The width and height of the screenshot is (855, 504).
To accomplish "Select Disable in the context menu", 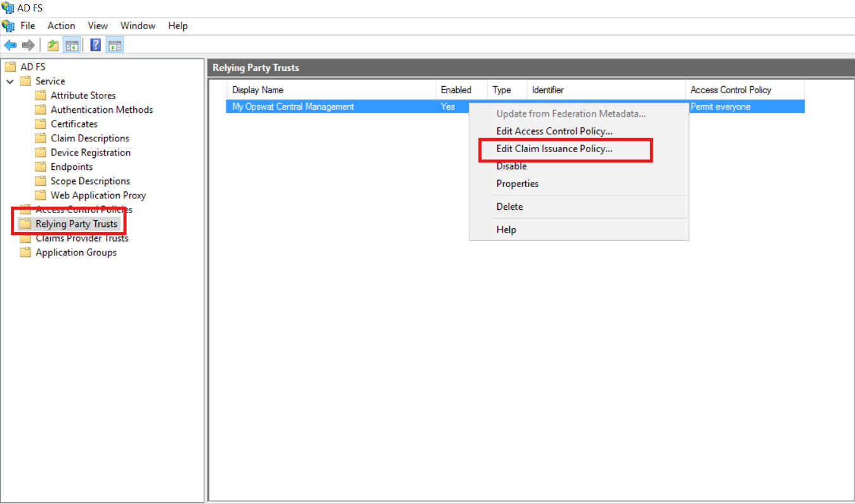I will point(511,166).
